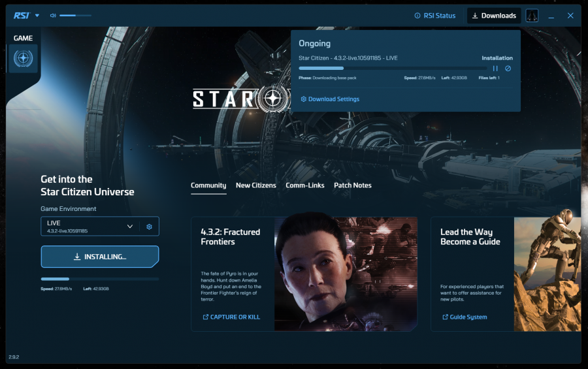Mute the launcher volume speaker icon

[53, 16]
